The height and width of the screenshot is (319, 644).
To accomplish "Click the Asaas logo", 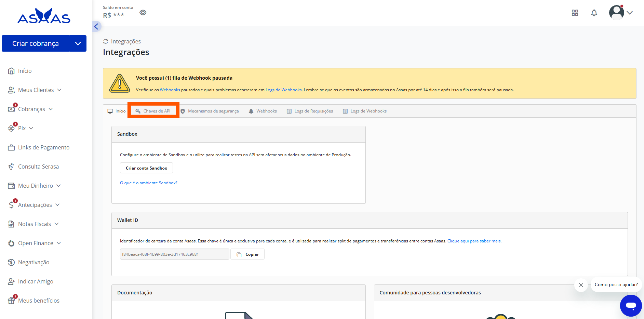I will click(x=44, y=16).
